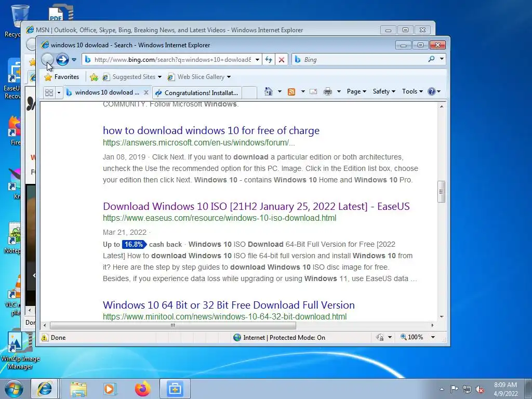Open the recent pages dropdown beside Forward
Screen dimensions: 532x399
point(74,60)
